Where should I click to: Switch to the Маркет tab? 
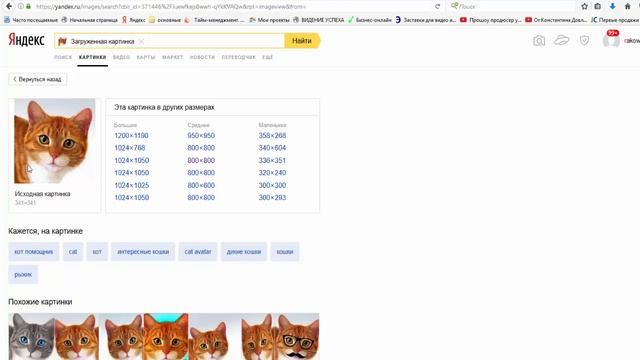pyautogui.click(x=172, y=57)
